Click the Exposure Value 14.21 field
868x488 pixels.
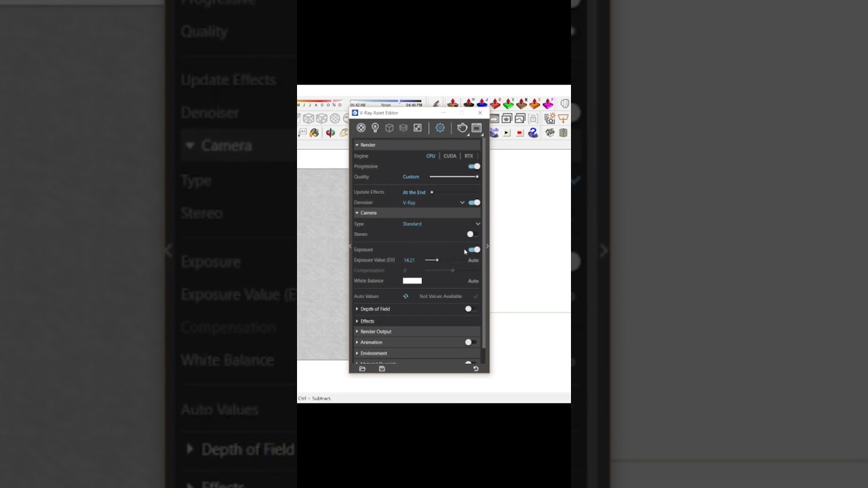409,260
